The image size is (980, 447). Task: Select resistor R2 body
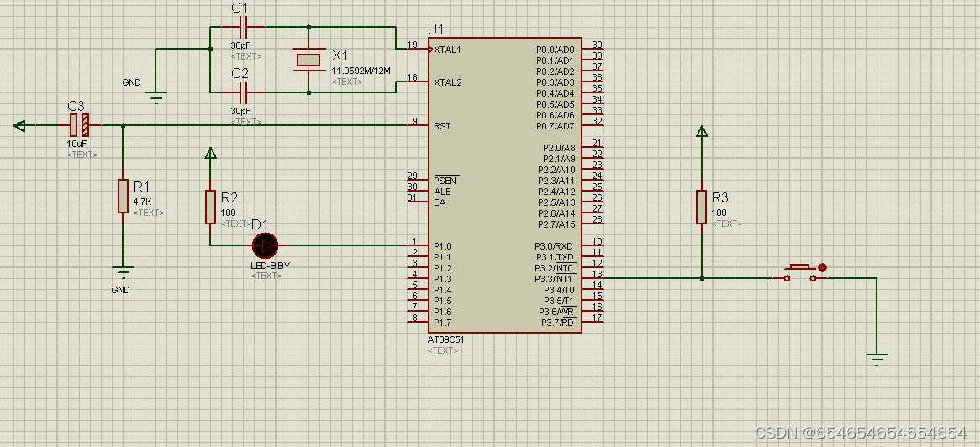(210, 207)
